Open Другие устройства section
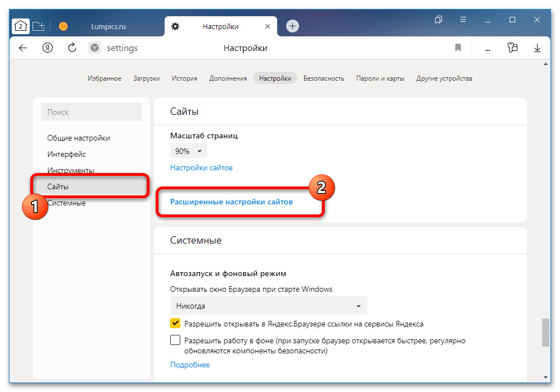Screen dimensions: 560x392 (444, 78)
